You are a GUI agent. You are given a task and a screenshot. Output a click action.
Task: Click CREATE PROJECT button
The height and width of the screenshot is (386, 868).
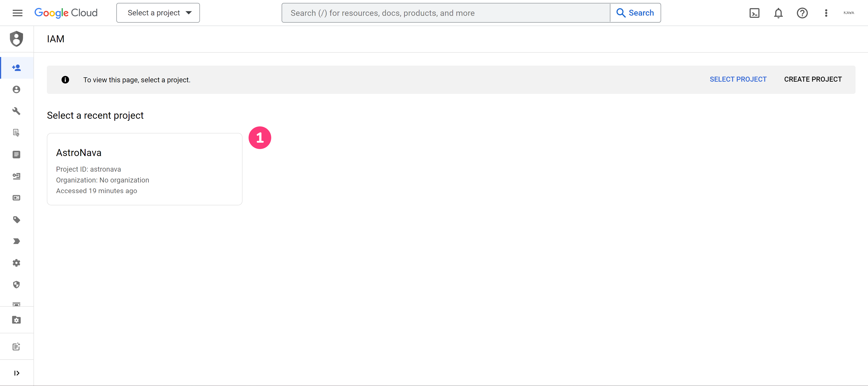pyautogui.click(x=813, y=79)
